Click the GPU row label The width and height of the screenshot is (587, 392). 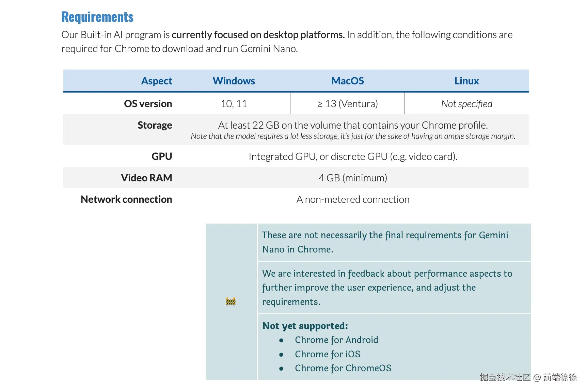coord(162,157)
